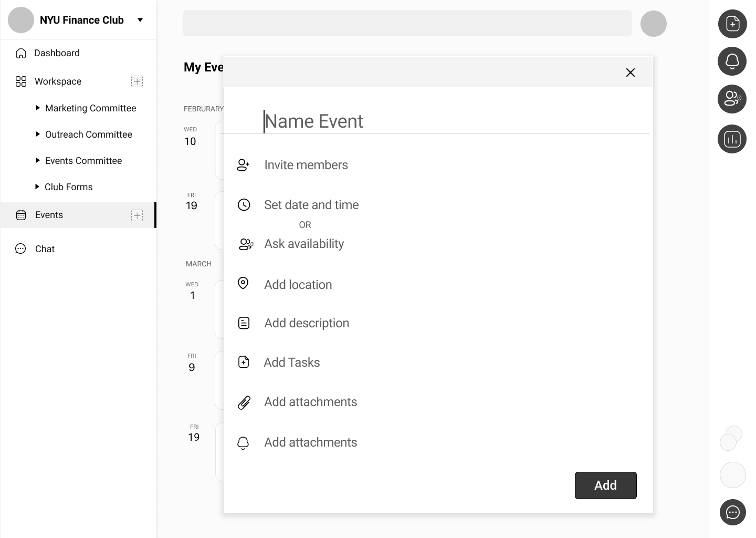
Task: Expand the Outreach Committee tree item
Action: click(x=37, y=134)
